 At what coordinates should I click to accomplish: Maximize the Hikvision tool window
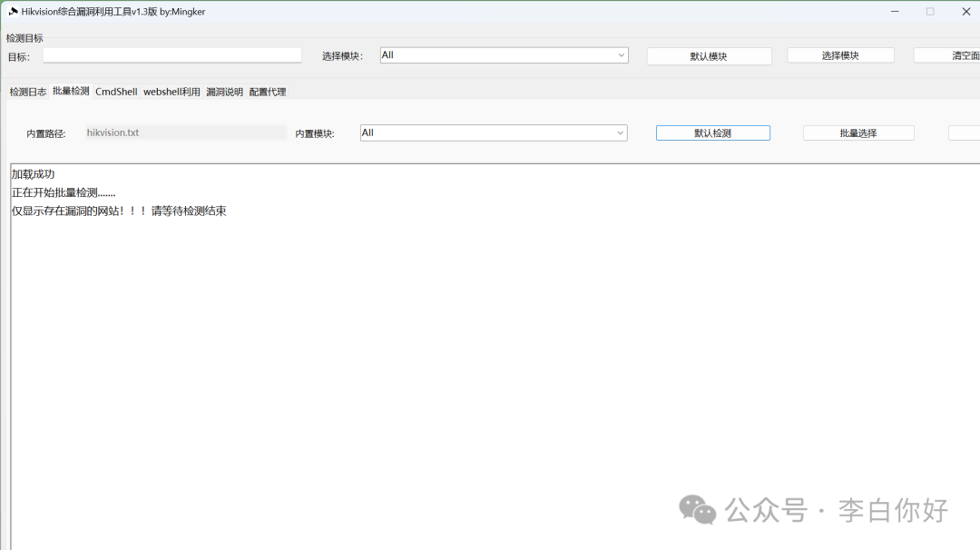[930, 12]
